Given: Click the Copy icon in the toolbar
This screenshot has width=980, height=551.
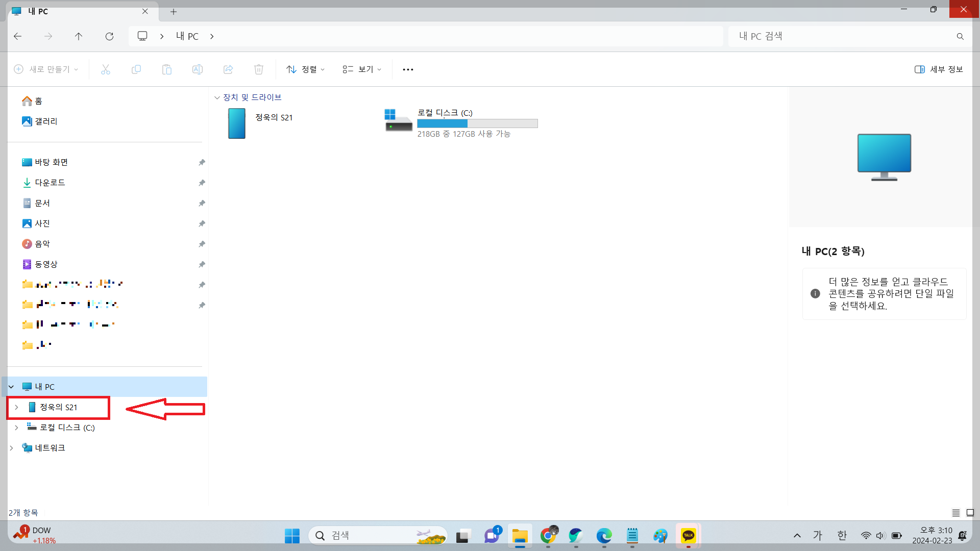Looking at the screenshot, I should click(136, 69).
